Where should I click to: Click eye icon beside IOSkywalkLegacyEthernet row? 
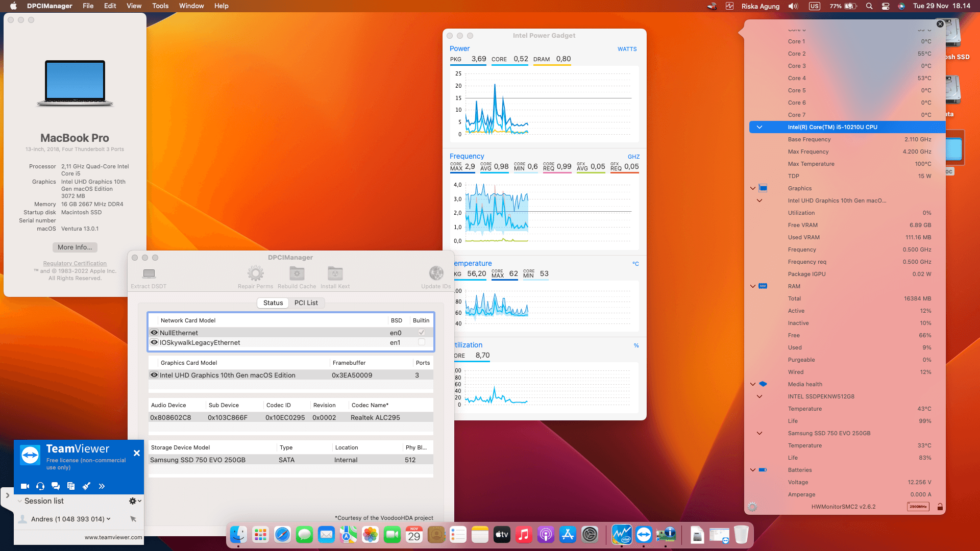154,342
